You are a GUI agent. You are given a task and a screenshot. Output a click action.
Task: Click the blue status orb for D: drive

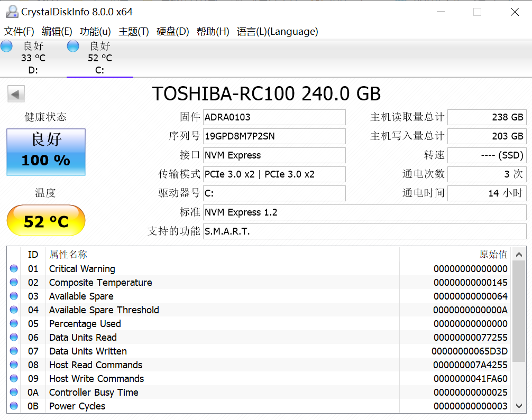tap(6, 46)
